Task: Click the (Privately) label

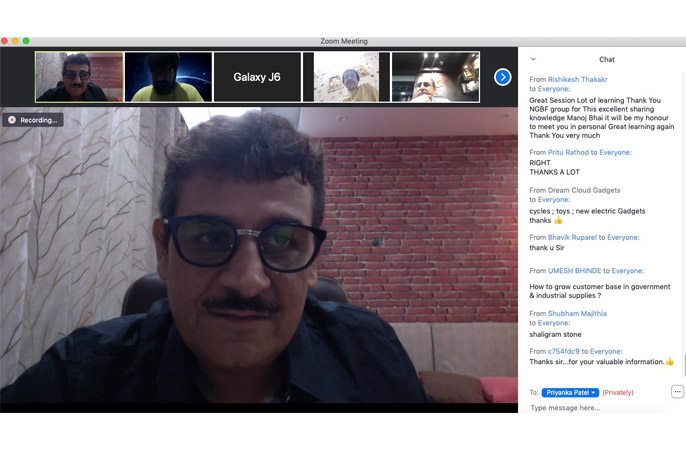Action: 618,393
